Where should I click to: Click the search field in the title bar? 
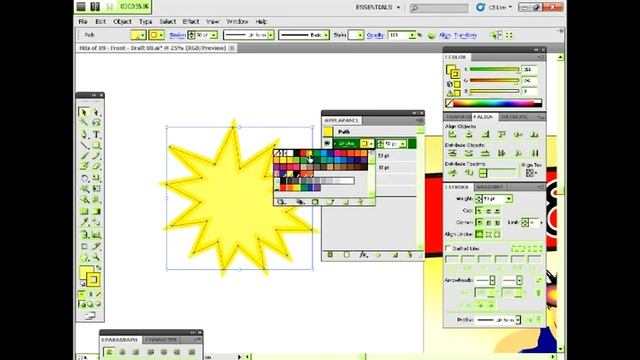(x=439, y=8)
